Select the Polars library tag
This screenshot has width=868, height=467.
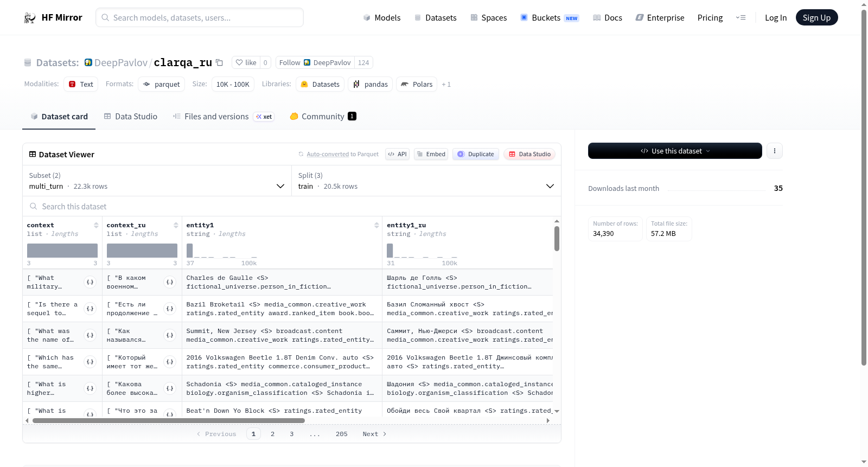click(x=417, y=84)
